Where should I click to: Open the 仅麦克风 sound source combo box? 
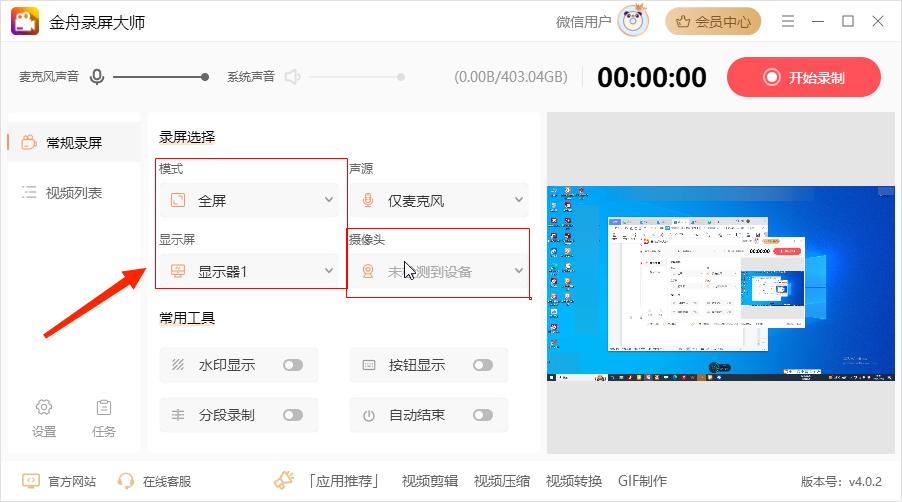[439, 200]
